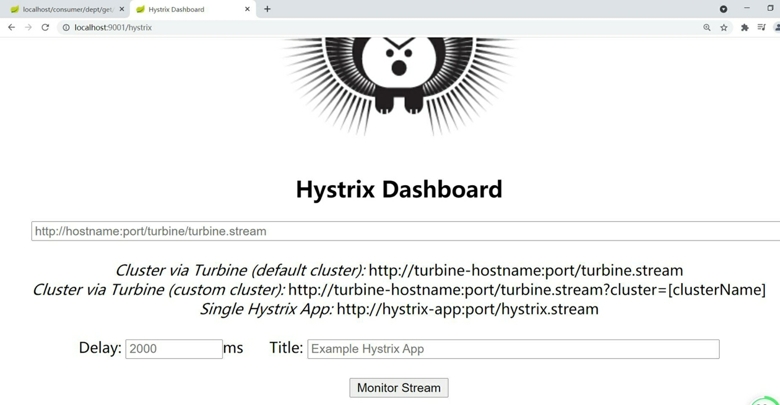Click the browser forward arrow
The width and height of the screenshot is (780, 405).
28,27
